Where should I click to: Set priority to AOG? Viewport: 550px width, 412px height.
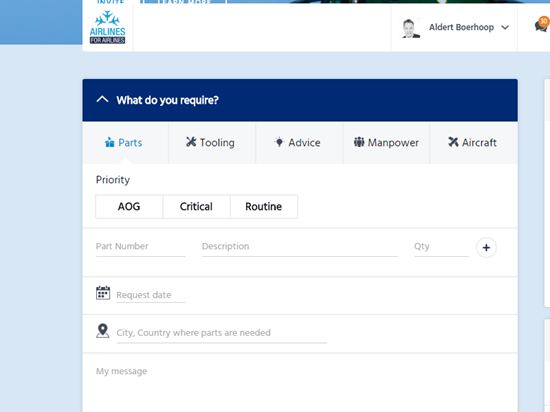[129, 207]
